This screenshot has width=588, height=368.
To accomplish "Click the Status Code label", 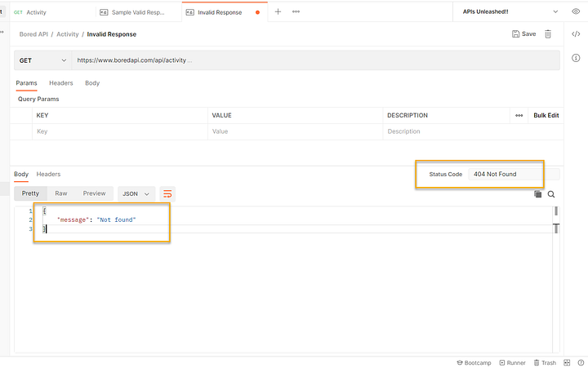I will tap(446, 175).
